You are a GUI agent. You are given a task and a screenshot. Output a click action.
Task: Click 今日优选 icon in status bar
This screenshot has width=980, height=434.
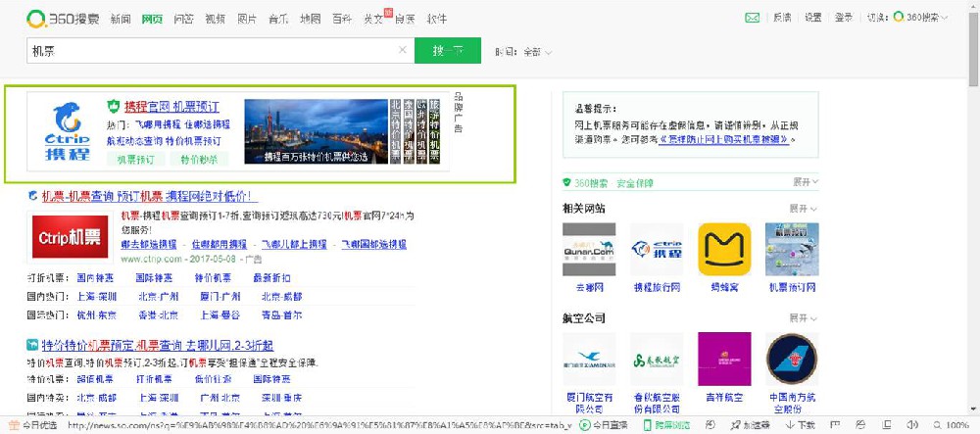tap(14, 425)
